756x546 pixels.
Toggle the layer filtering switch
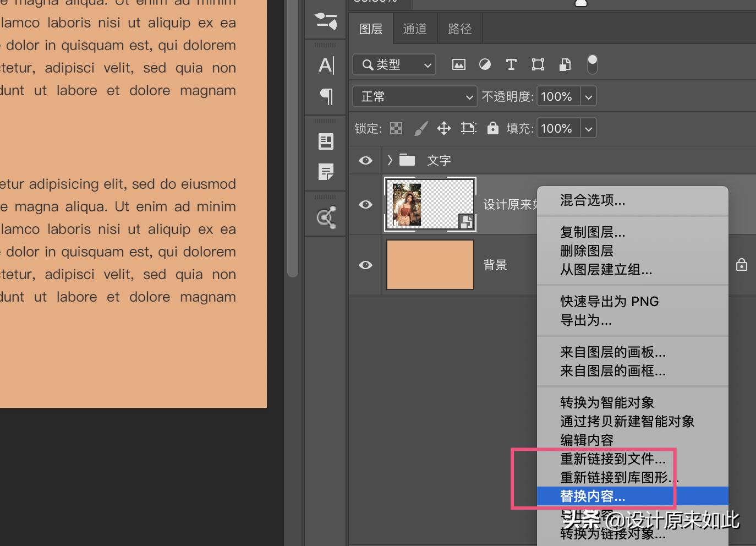click(592, 64)
